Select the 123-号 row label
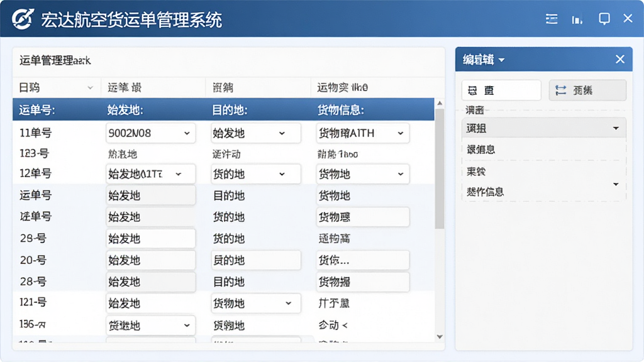 (x=35, y=153)
